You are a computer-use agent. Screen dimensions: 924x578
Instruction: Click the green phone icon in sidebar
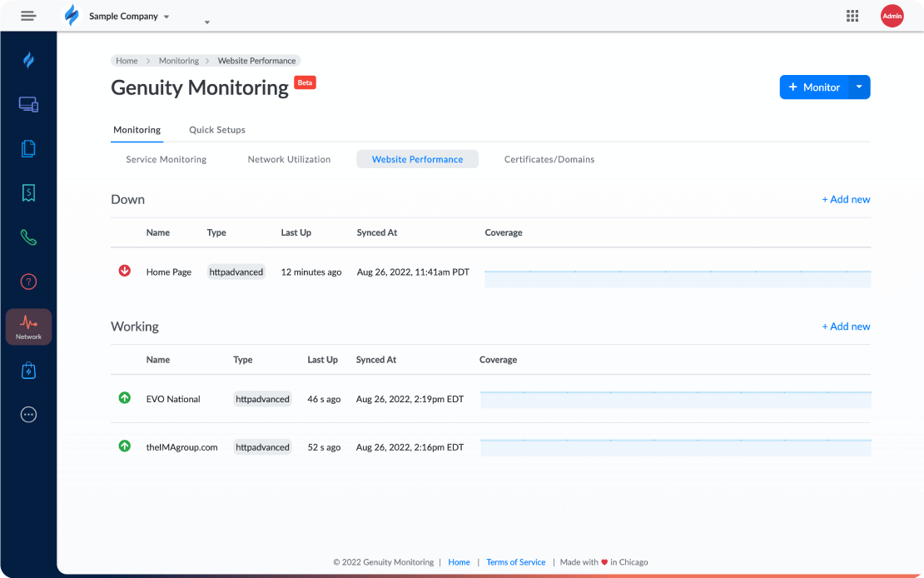pos(28,237)
